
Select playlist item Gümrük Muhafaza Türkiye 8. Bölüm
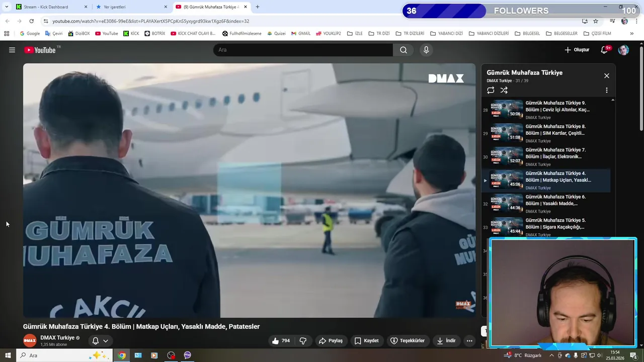546,133
